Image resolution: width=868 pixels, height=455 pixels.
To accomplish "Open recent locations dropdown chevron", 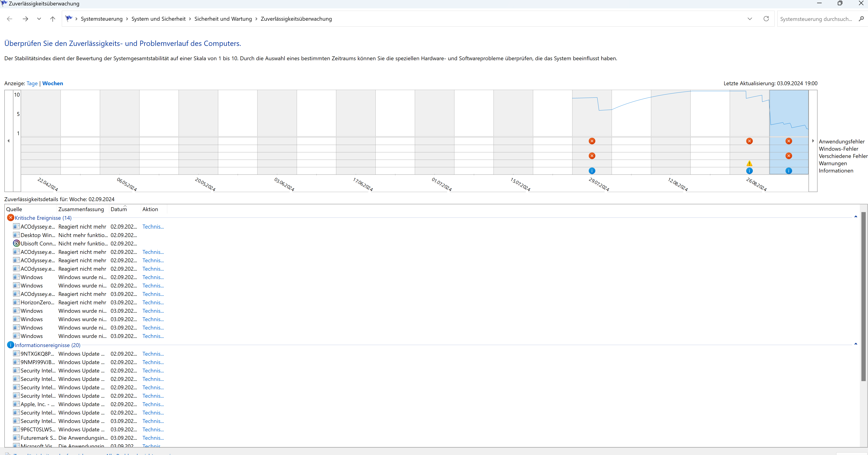I will pos(39,19).
